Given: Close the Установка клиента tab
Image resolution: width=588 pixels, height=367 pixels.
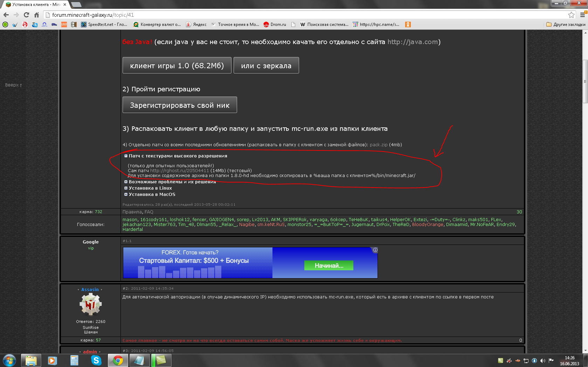Looking at the screenshot, I should point(65,5).
